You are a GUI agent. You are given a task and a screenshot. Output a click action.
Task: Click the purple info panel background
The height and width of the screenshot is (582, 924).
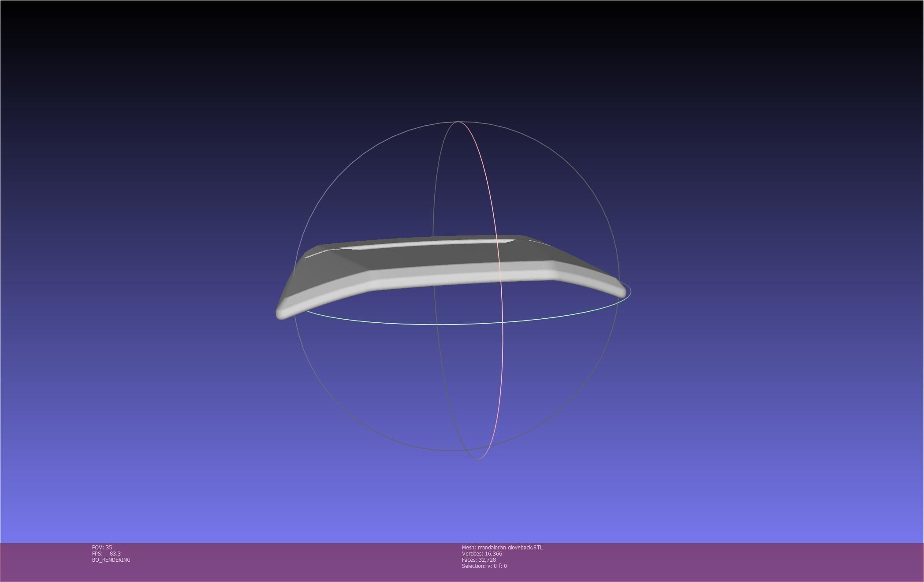coord(705,562)
